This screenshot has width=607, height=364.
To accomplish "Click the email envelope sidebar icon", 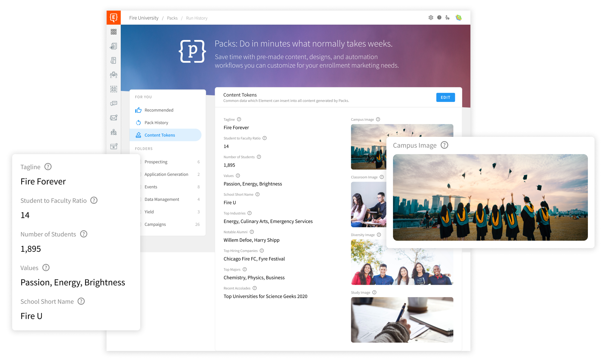I will click(114, 118).
